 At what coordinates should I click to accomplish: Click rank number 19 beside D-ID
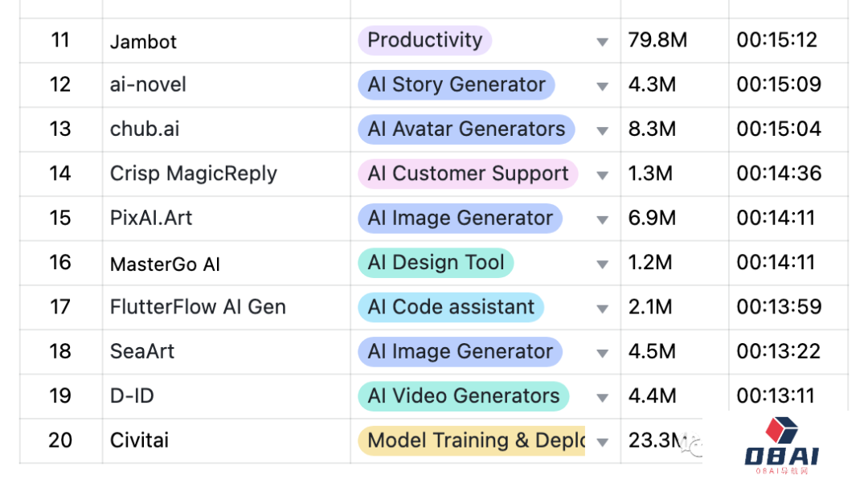point(60,396)
